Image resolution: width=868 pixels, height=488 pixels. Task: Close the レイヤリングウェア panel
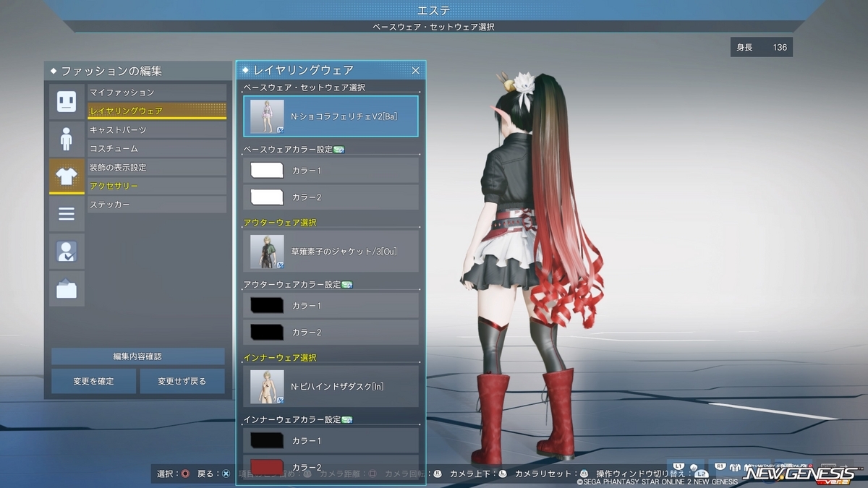click(416, 70)
